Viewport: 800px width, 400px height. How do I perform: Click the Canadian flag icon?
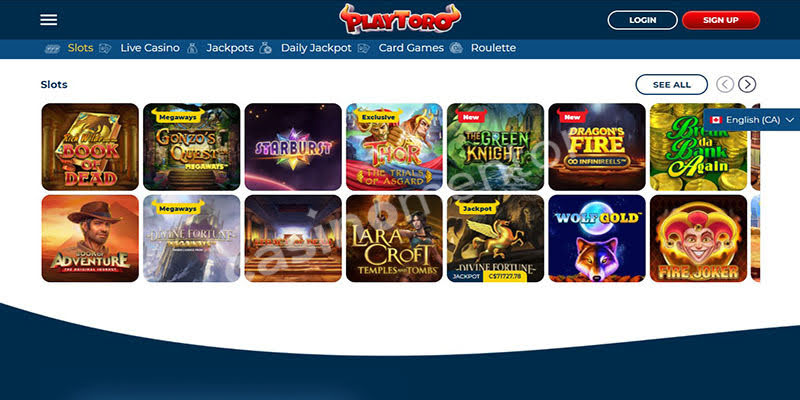coord(716,120)
